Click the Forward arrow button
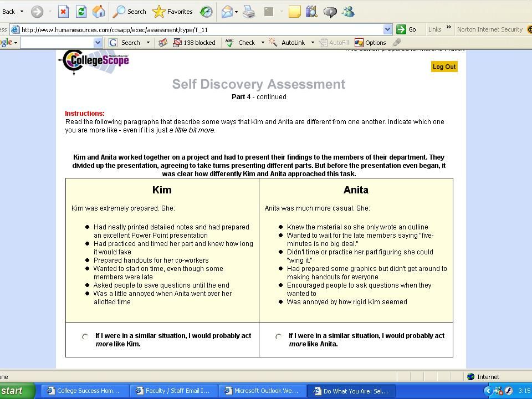This screenshot has width=532, height=399. [37, 12]
